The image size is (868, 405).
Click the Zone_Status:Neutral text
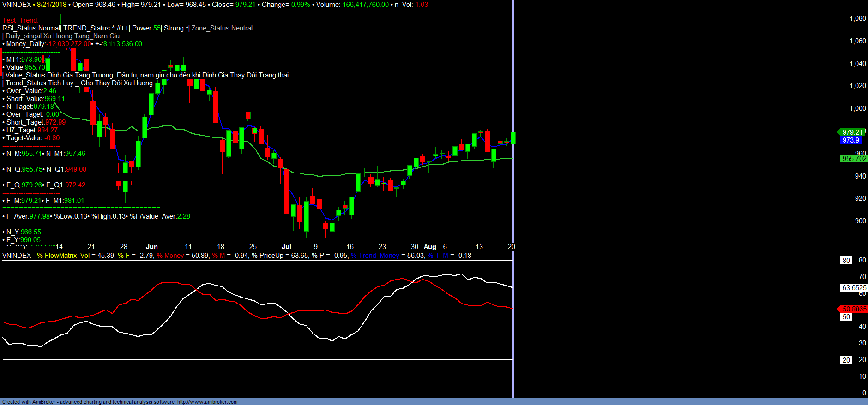pos(222,28)
